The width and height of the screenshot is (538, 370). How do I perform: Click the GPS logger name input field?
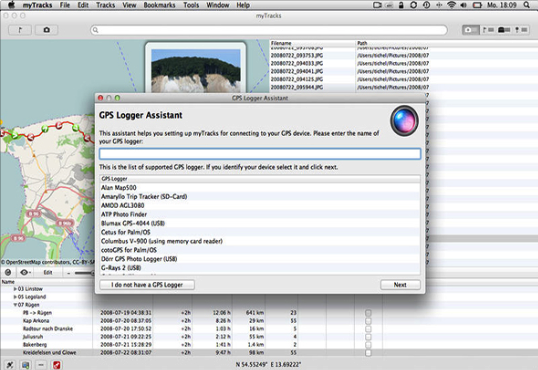pyautogui.click(x=260, y=153)
